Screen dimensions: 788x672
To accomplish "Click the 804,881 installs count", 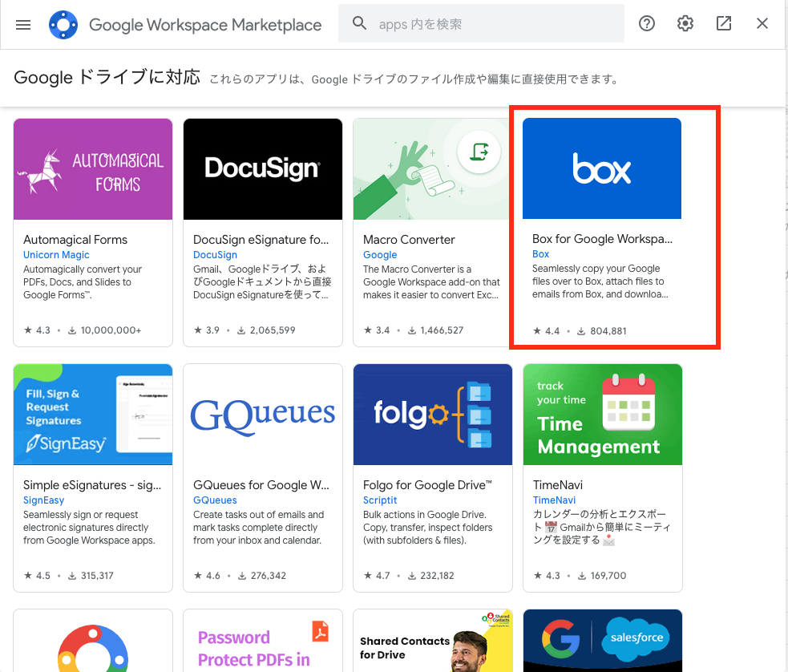I will tap(608, 331).
